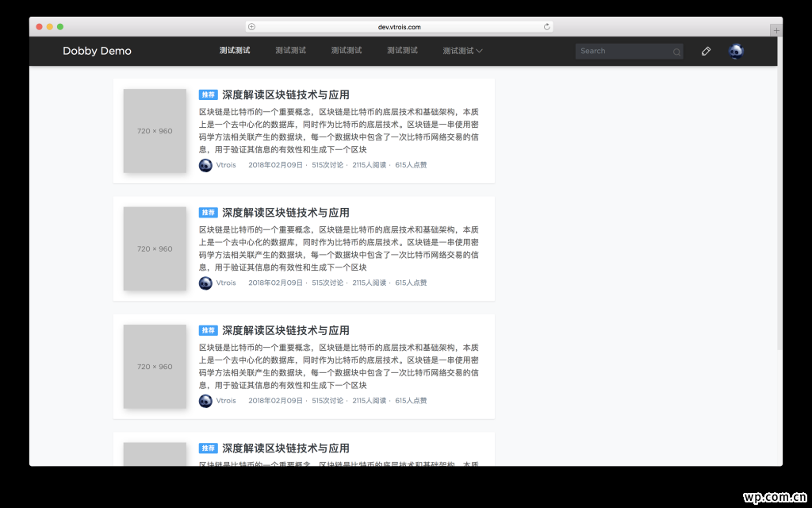Click the 推荐 badge on fourth article
812x508 pixels.
click(209, 448)
